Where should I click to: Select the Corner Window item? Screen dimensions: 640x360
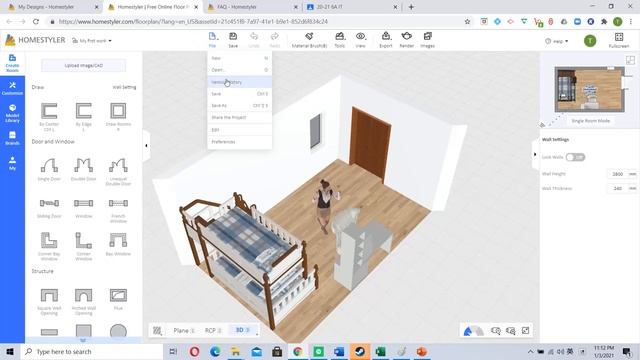click(x=84, y=246)
